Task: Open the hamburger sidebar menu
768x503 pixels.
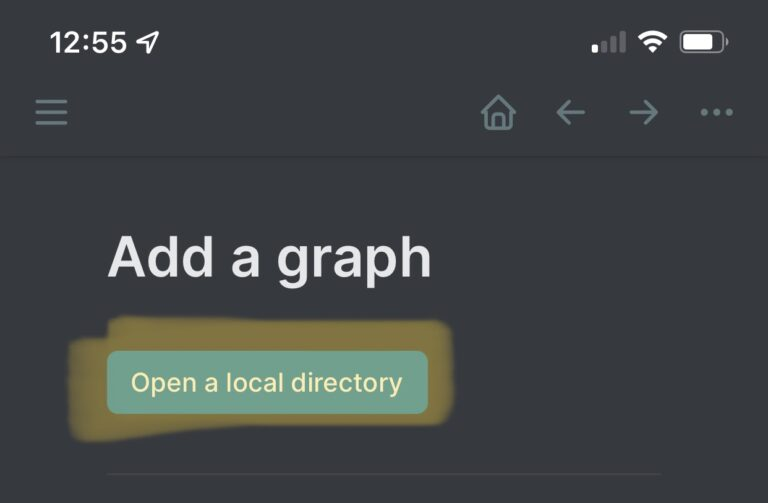Action: coord(51,112)
